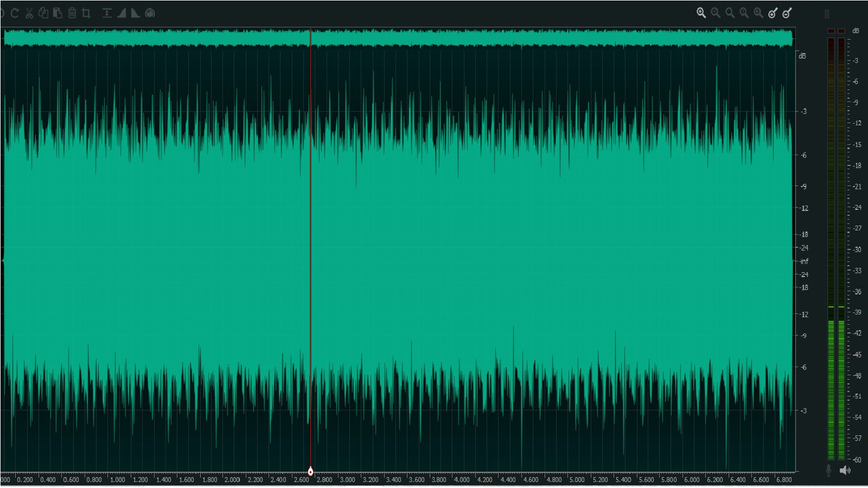This screenshot has width=868, height=488.
Task: Cut selection with the scissors icon
Action: click(x=29, y=13)
